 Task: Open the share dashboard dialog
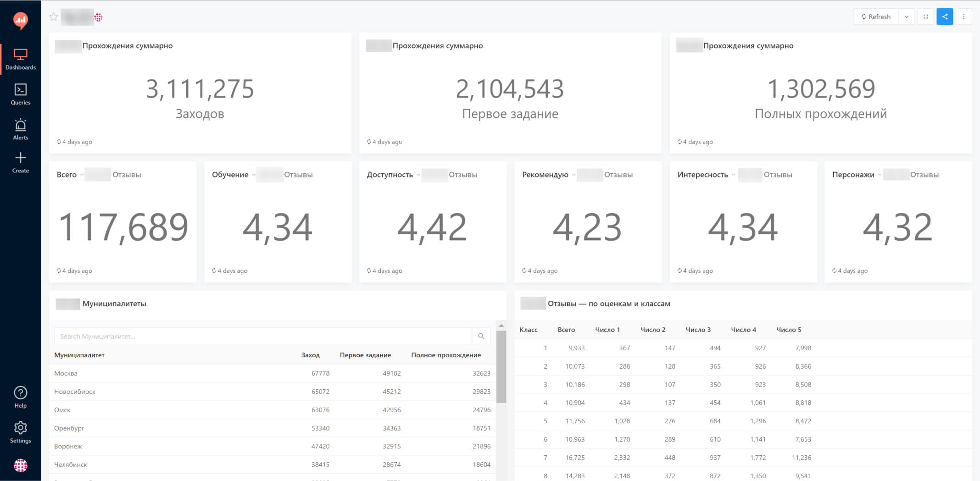tap(945, 17)
